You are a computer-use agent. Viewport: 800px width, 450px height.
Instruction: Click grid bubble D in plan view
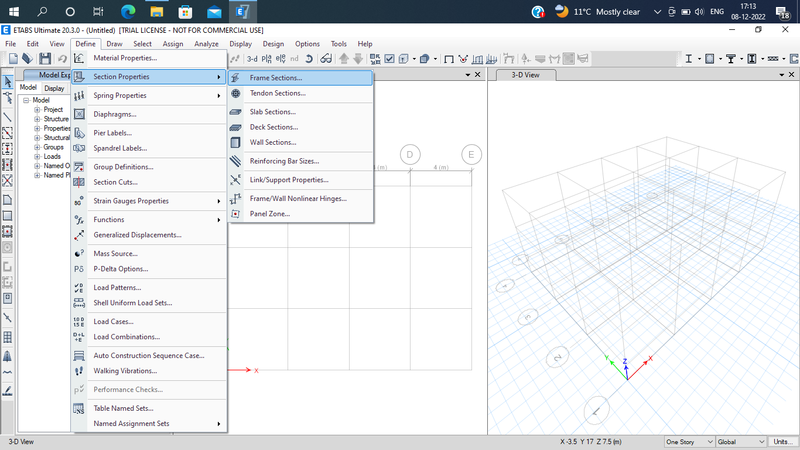point(410,155)
